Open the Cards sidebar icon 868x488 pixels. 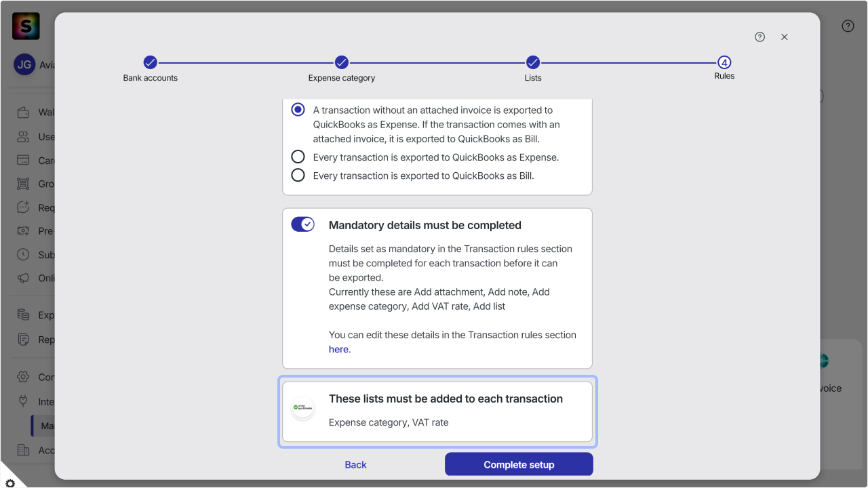(x=24, y=161)
